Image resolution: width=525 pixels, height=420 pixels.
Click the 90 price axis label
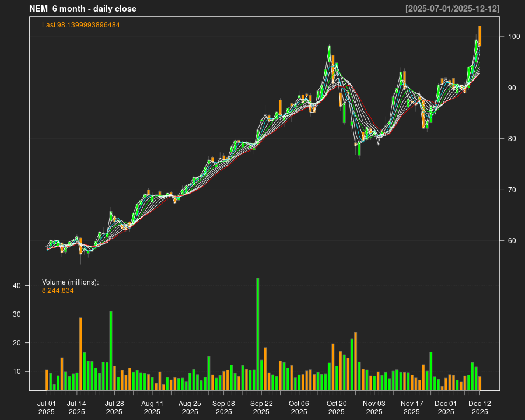(x=512, y=88)
